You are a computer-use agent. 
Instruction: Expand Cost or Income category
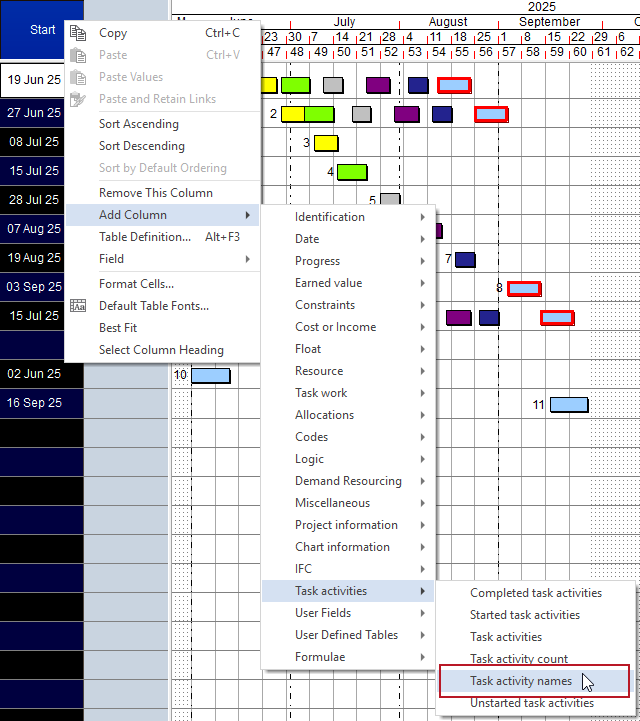(348, 327)
